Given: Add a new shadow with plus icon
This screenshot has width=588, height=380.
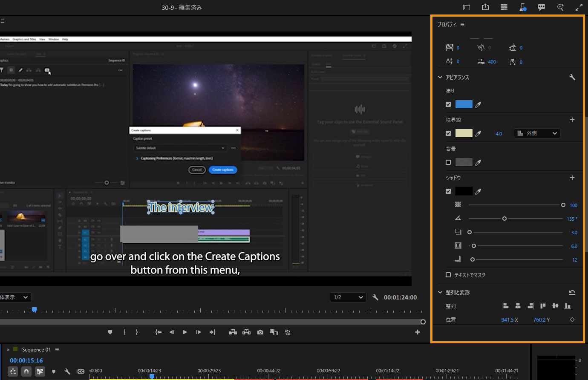Looking at the screenshot, I should tap(572, 178).
